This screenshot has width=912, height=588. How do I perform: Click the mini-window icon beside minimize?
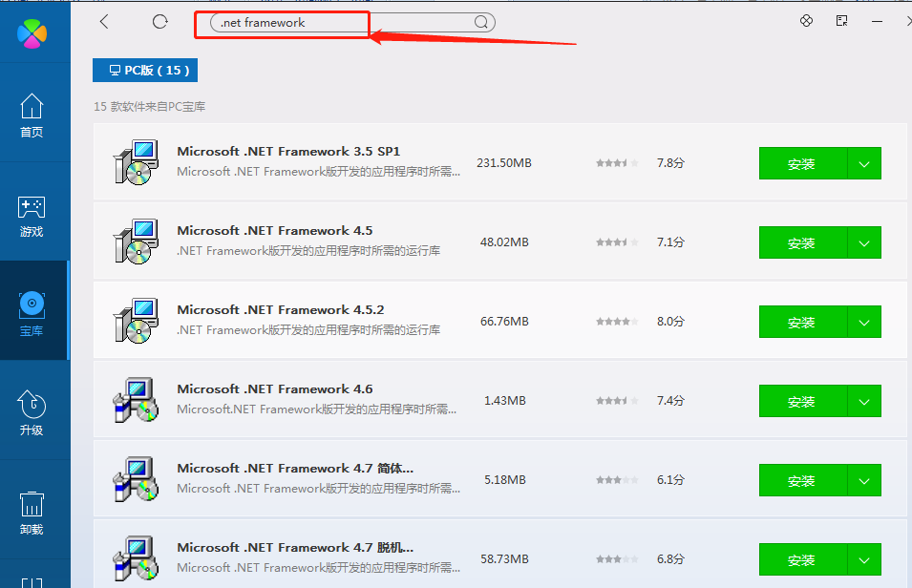tap(841, 21)
